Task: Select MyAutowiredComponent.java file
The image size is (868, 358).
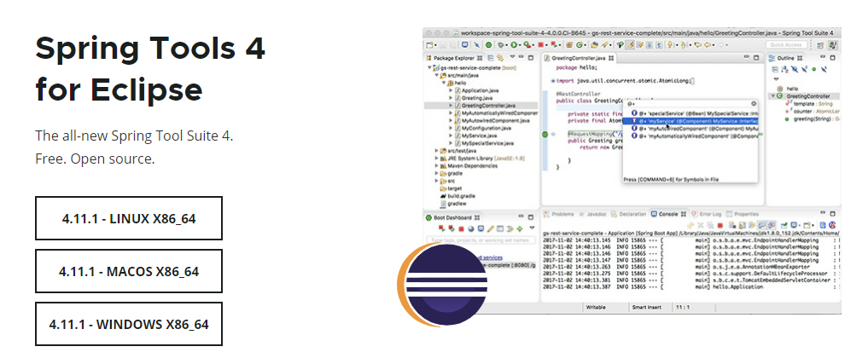Action: (x=492, y=120)
